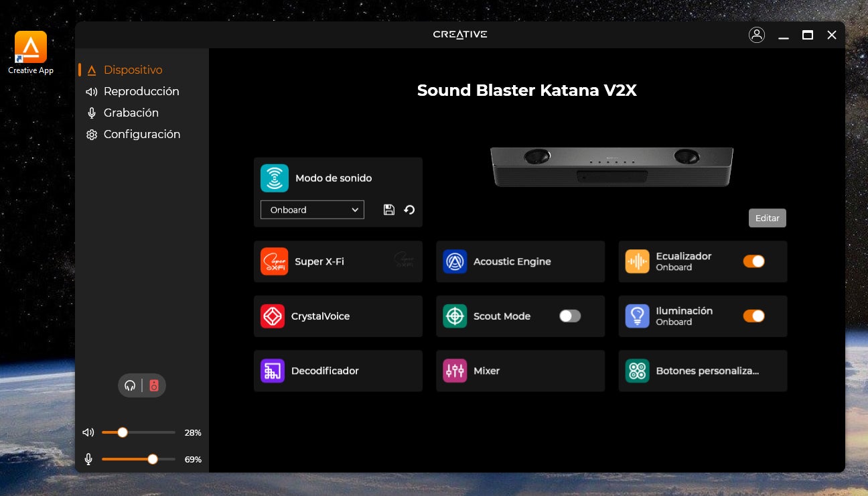The height and width of the screenshot is (496, 868).
Task: Click the reset sound mode arrow icon
Action: [409, 210]
